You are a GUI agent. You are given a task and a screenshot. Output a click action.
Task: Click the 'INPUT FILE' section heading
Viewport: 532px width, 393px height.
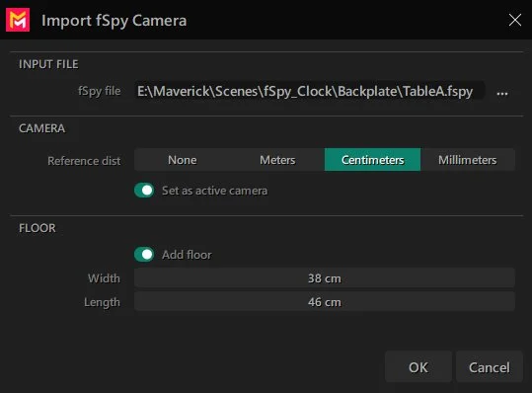48,64
